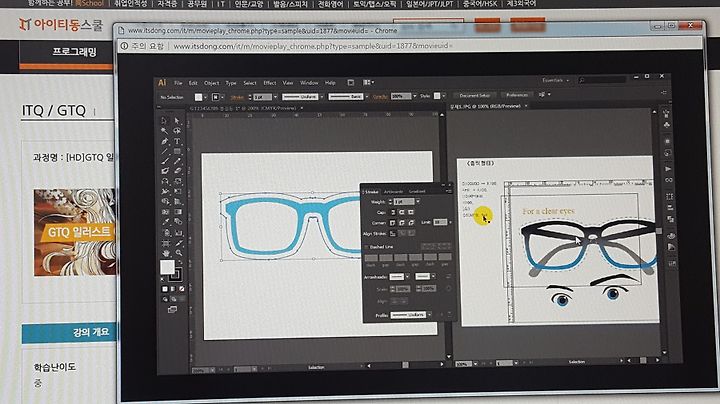Click the Stroke color swatch in toolbox
720x404 pixels.
tap(175, 275)
